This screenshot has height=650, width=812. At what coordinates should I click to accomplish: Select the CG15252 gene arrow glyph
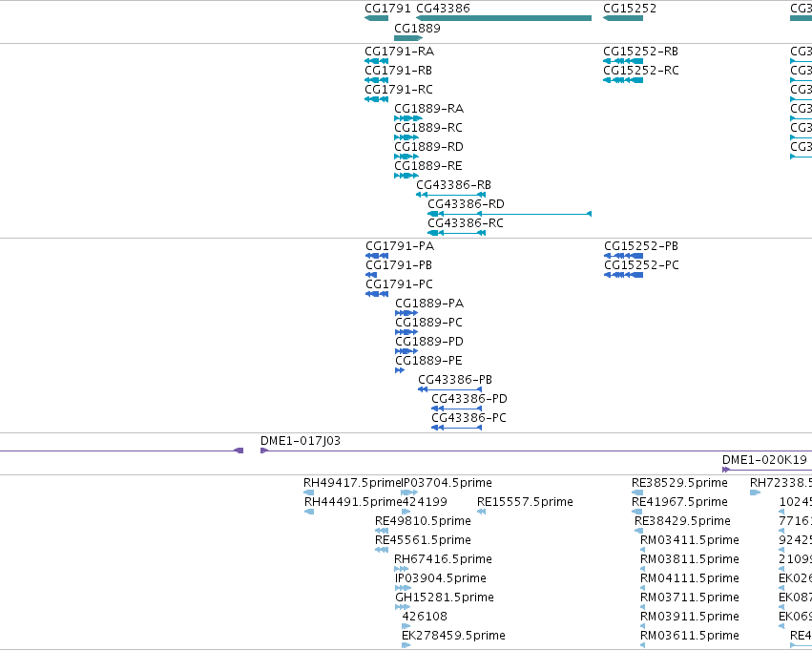click(623, 18)
